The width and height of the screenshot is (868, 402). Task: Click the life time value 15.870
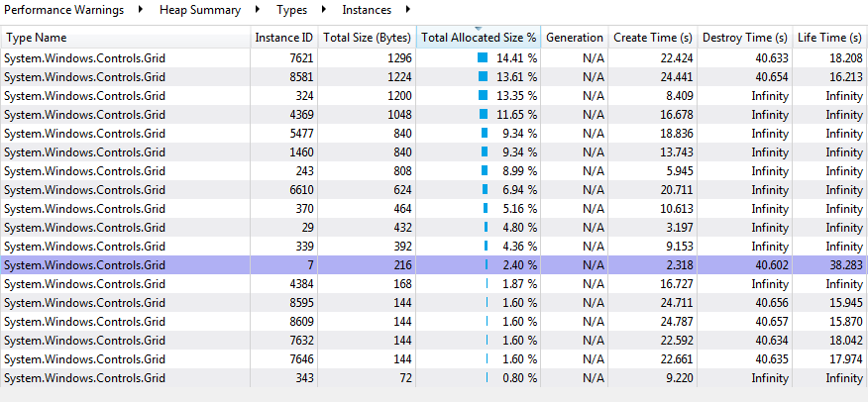(x=846, y=321)
